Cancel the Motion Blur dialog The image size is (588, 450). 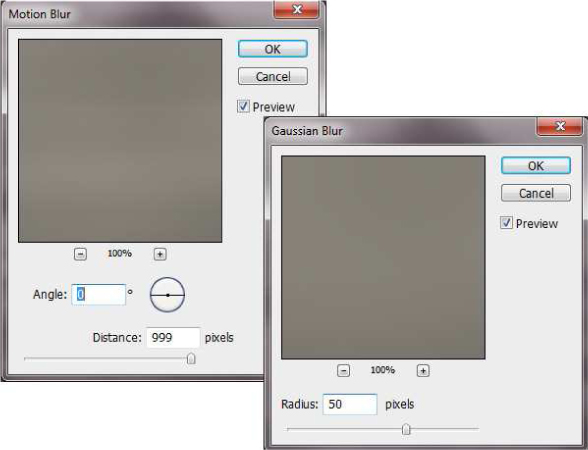(x=273, y=76)
